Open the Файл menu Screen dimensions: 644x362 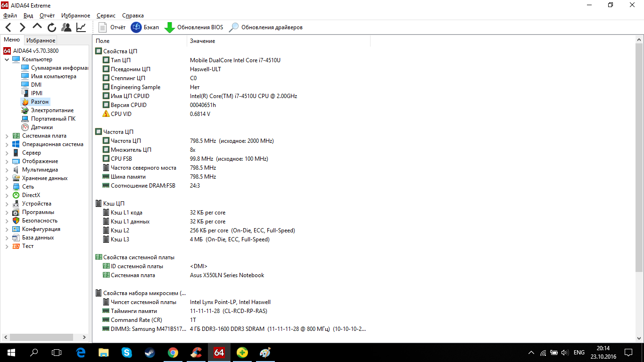click(x=10, y=16)
